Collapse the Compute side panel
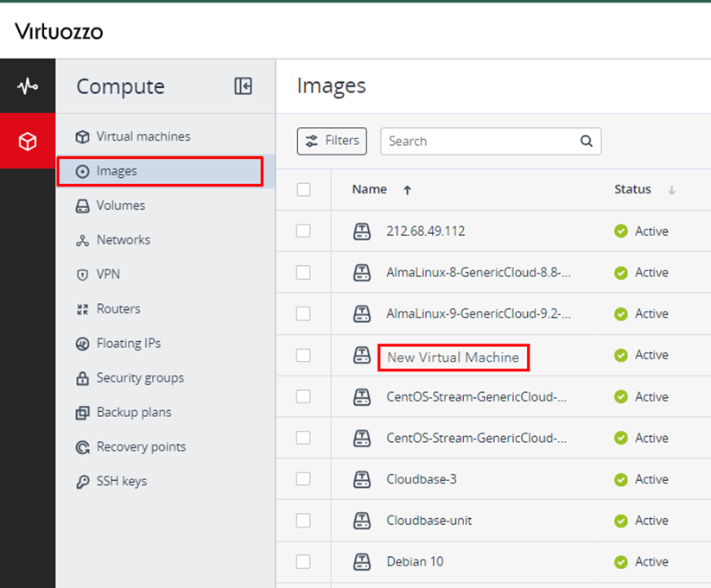Image resolution: width=711 pixels, height=588 pixels. pyautogui.click(x=243, y=85)
